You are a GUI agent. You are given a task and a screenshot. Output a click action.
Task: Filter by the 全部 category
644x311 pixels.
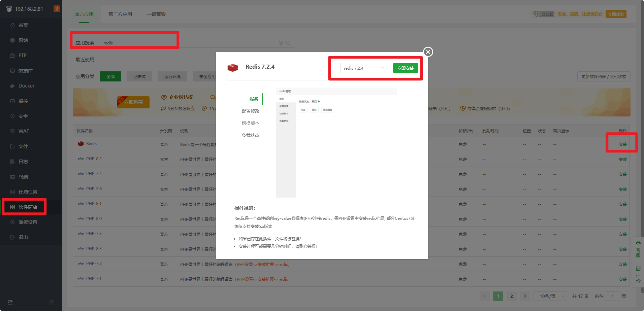110,76
